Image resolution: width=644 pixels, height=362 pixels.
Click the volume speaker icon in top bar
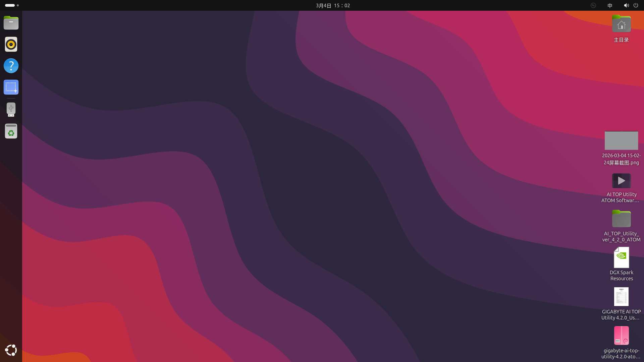coord(626,5)
